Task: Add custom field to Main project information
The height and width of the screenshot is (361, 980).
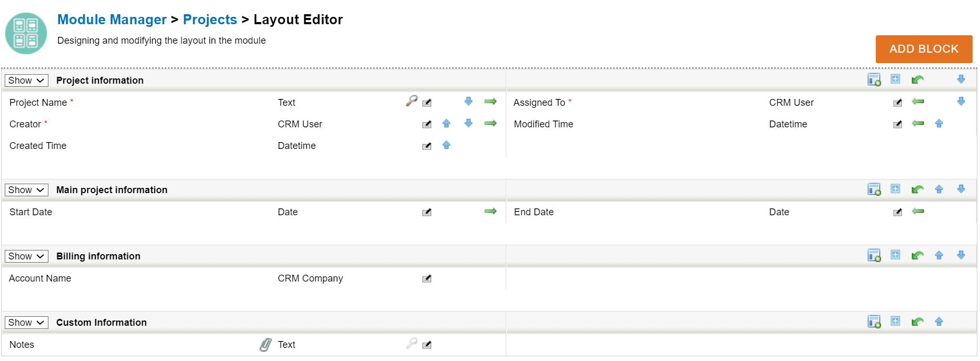Action: pos(874,189)
